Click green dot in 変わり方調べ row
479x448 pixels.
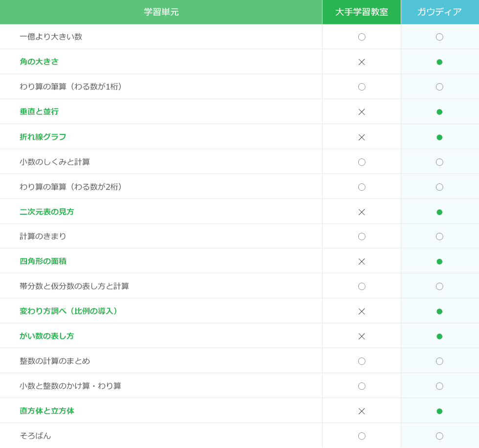(x=439, y=312)
